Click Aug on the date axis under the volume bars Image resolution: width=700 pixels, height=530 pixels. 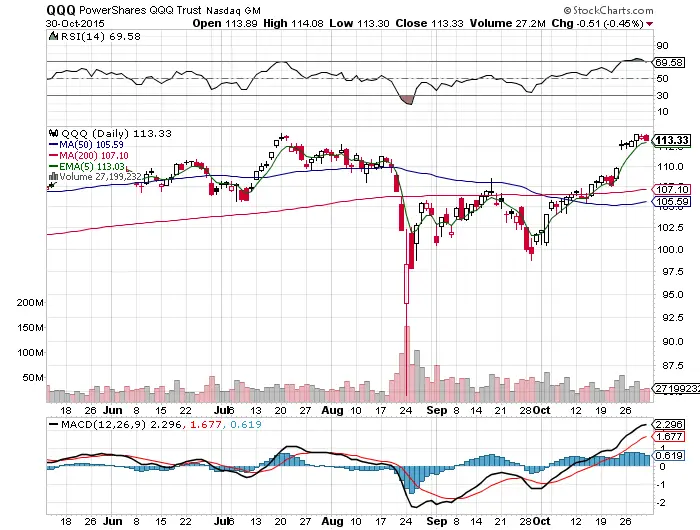pos(333,410)
